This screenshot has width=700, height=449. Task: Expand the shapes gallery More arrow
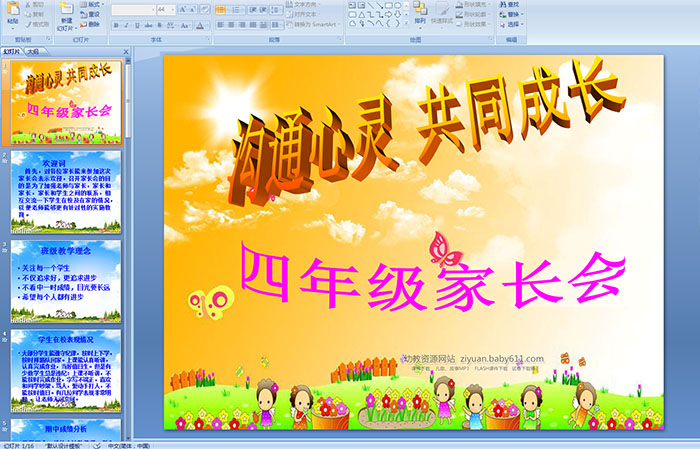click(406, 23)
